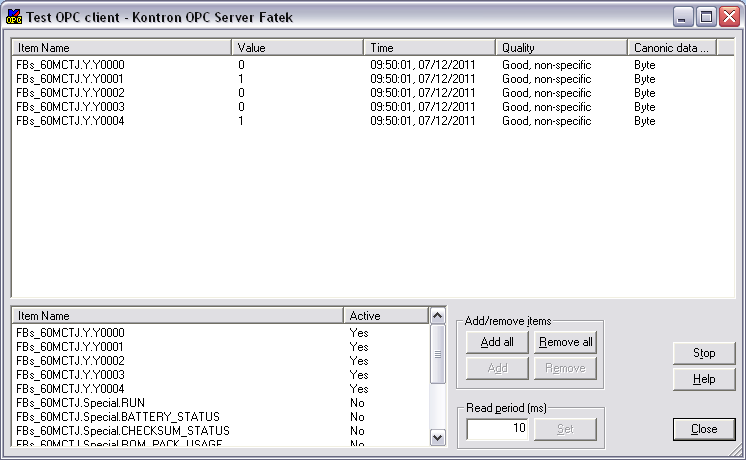The image size is (746, 460).
Task: Stop the OPC client reading
Action: click(704, 353)
